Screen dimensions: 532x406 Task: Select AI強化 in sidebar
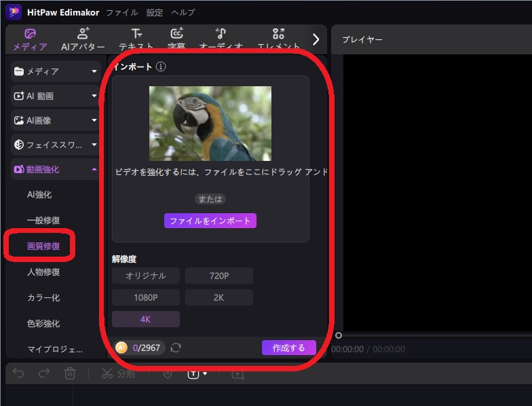coord(39,194)
